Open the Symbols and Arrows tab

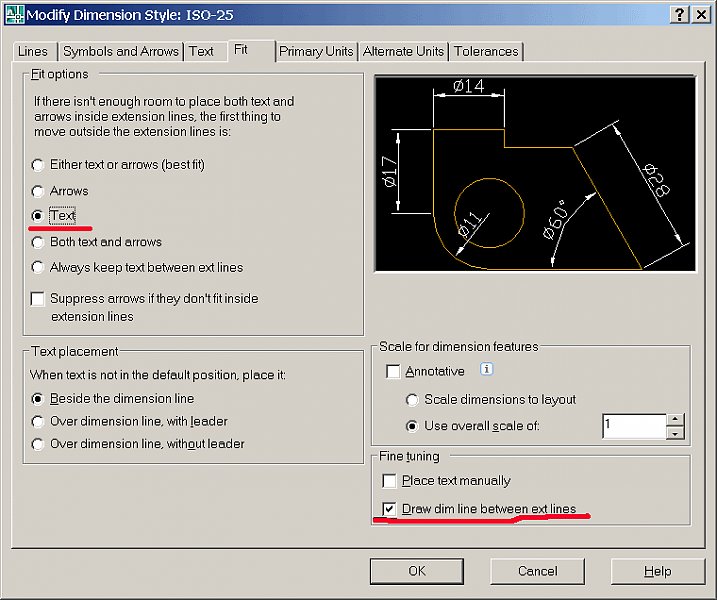(x=121, y=52)
